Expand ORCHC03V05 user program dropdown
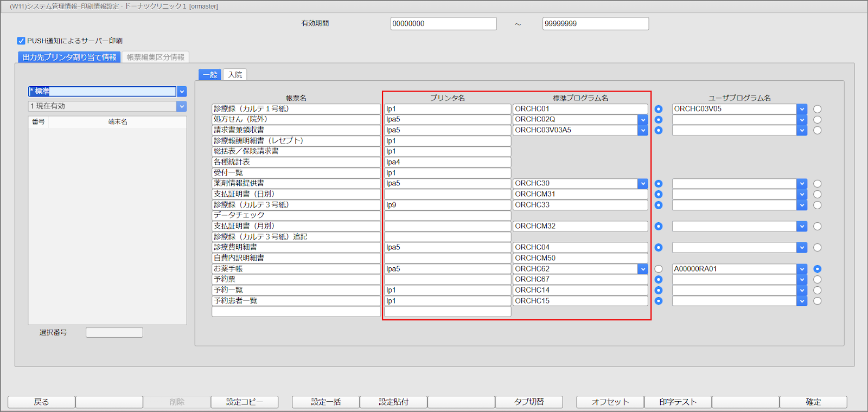This screenshot has width=868, height=412. [802, 109]
